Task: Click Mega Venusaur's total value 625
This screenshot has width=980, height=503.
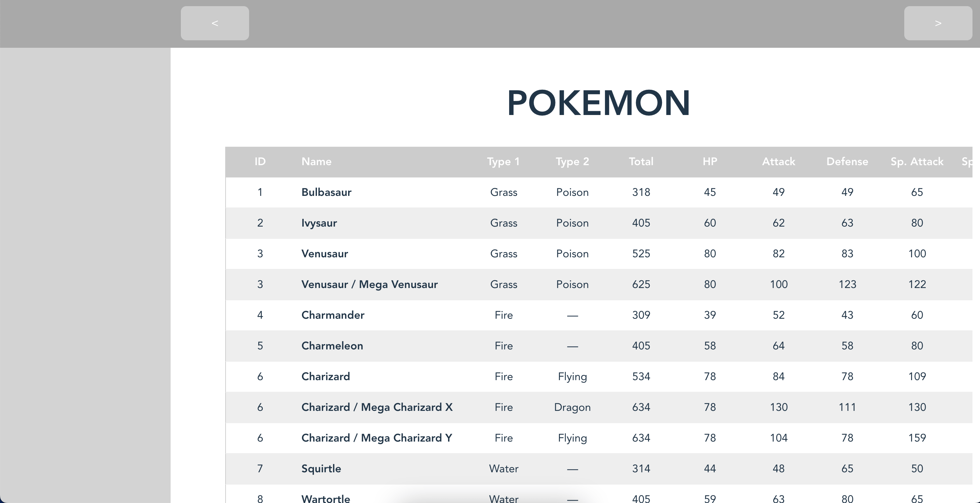Action: coord(641,285)
